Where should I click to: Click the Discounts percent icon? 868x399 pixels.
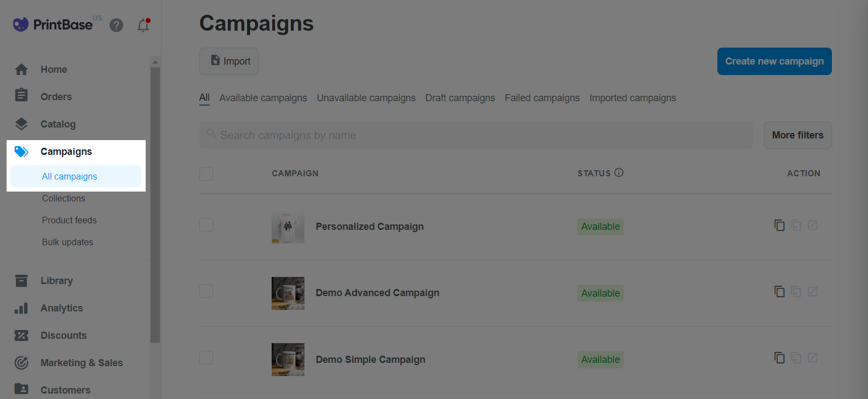[21, 336]
